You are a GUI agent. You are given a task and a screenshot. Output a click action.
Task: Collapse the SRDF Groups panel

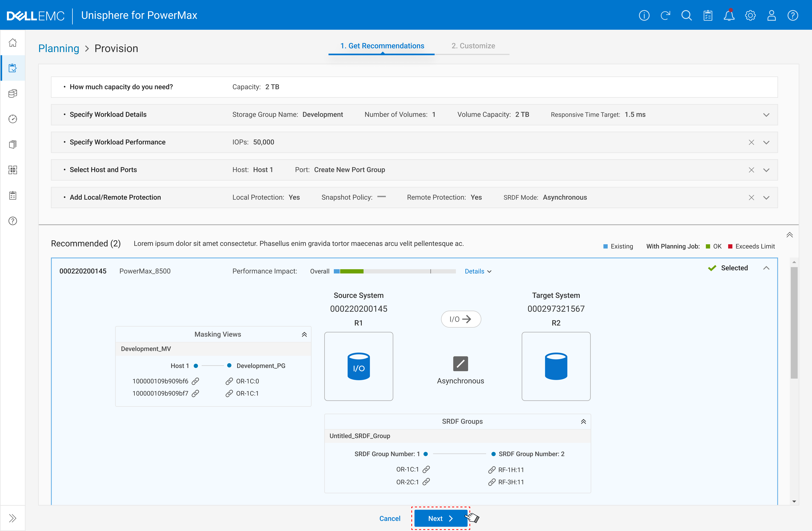pyautogui.click(x=583, y=421)
